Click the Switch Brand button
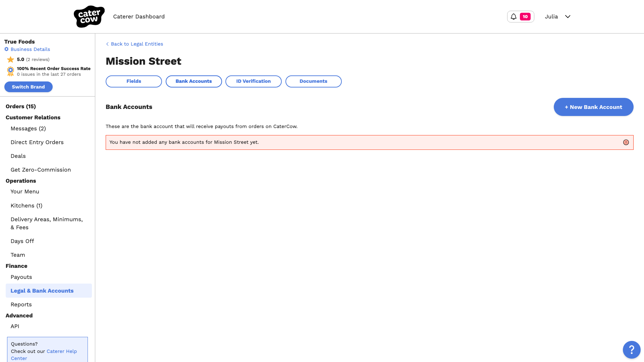The image size is (644, 362). coord(29,87)
